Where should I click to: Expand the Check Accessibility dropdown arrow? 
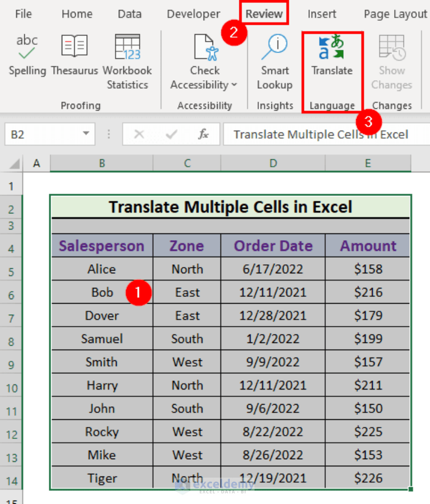pos(234,85)
